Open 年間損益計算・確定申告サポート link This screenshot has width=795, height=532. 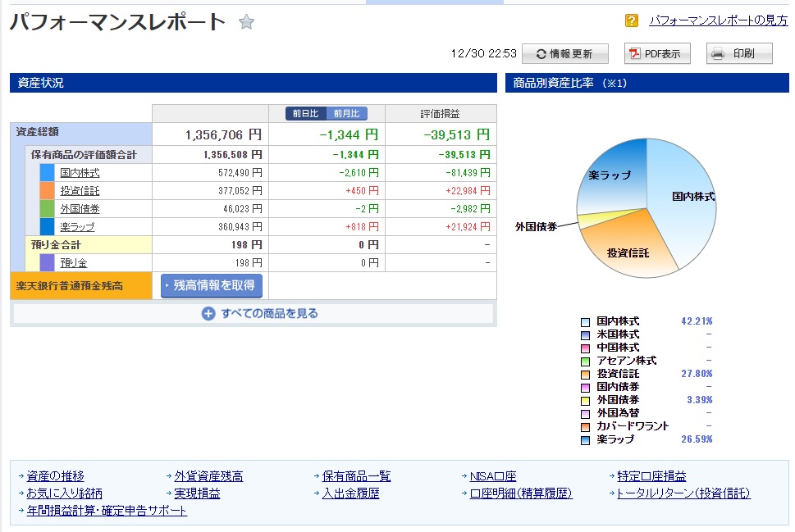click(107, 511)
